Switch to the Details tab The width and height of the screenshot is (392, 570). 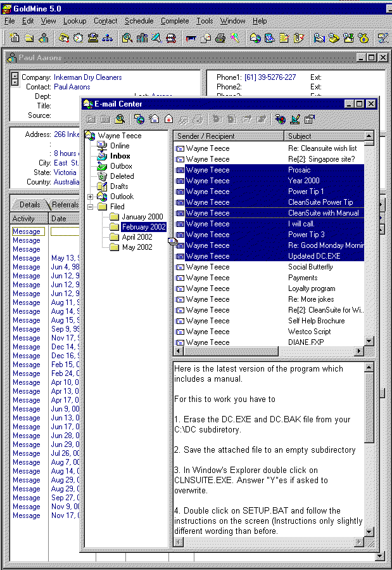[30, 205]
